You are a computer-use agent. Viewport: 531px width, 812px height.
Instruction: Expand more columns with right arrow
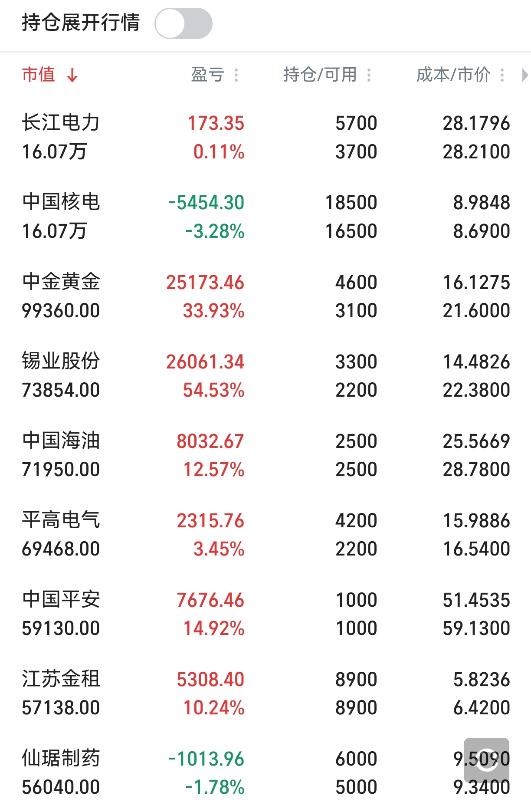524,75
